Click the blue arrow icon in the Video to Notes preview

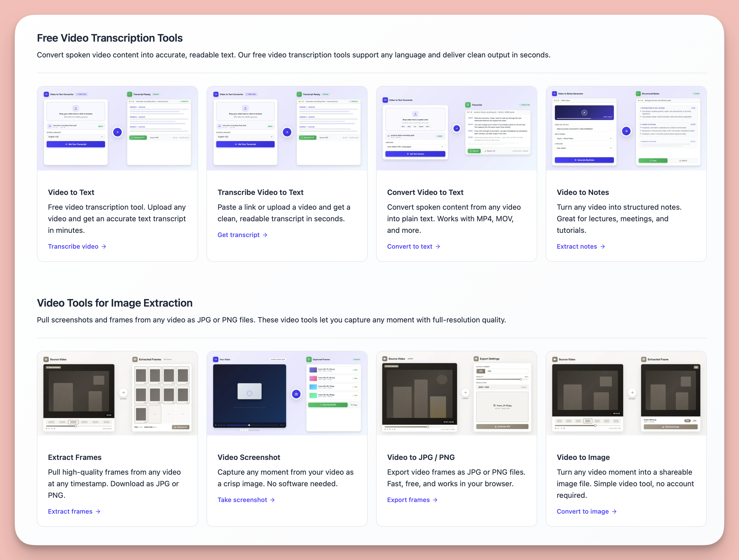pyautogui.click(x=626, y=131)
